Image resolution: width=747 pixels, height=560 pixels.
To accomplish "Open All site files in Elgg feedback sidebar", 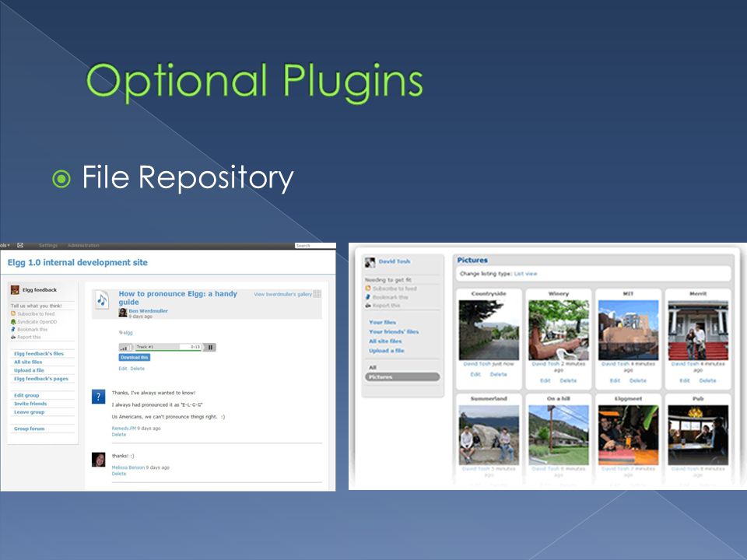I will click(28, 362).
